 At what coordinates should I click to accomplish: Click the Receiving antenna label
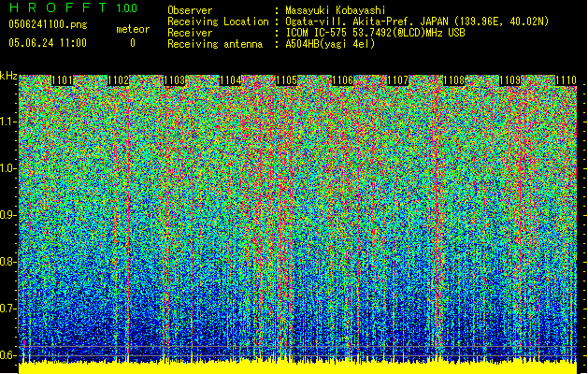coord(215,44)
